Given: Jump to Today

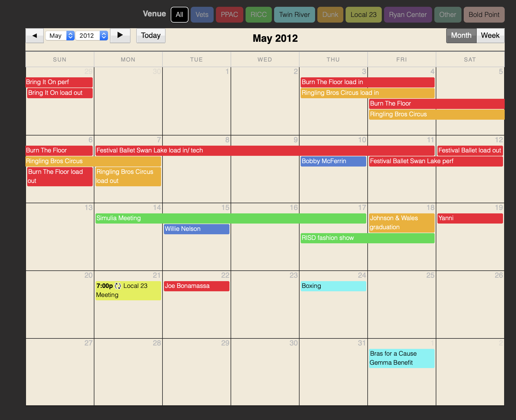Looking at the screenshot, I should pyautogui.click(x=151, y=36).
